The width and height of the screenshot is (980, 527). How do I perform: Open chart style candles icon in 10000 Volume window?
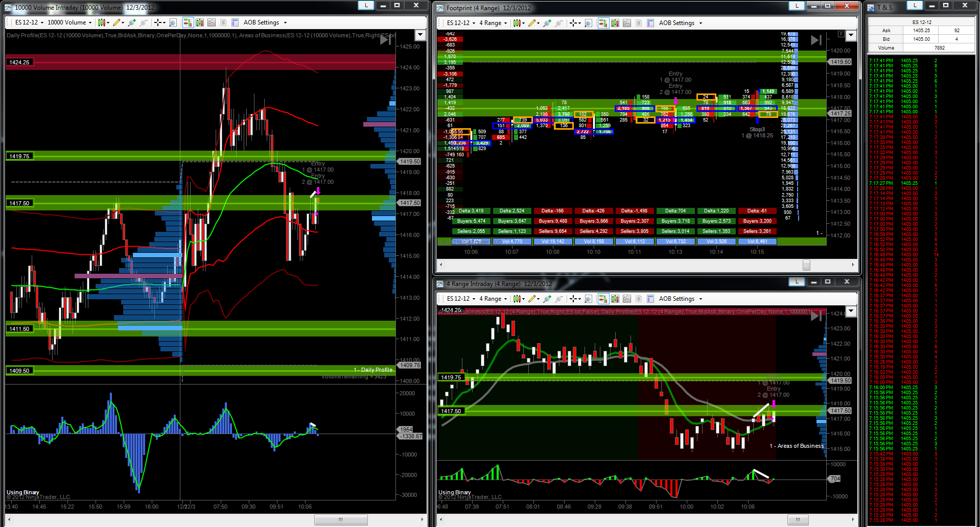[102, 22]
